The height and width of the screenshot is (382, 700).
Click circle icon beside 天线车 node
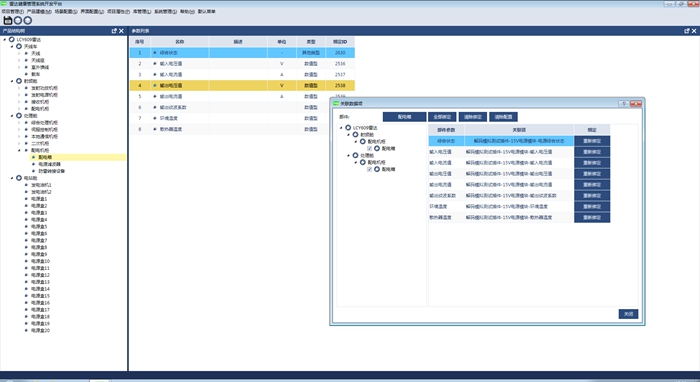click(19, 46)
